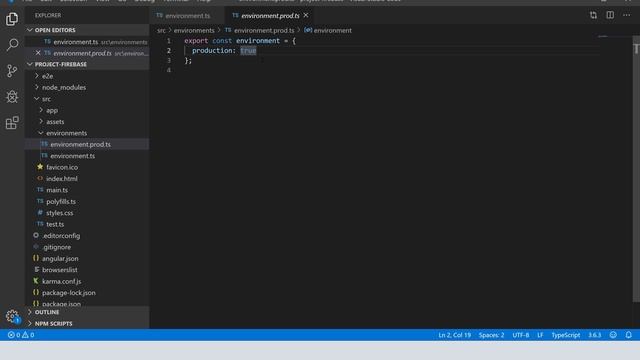This screenshot has width=640, height=360.
Task: Open the More Actions ellipsis menu
Action: (627, 15)
